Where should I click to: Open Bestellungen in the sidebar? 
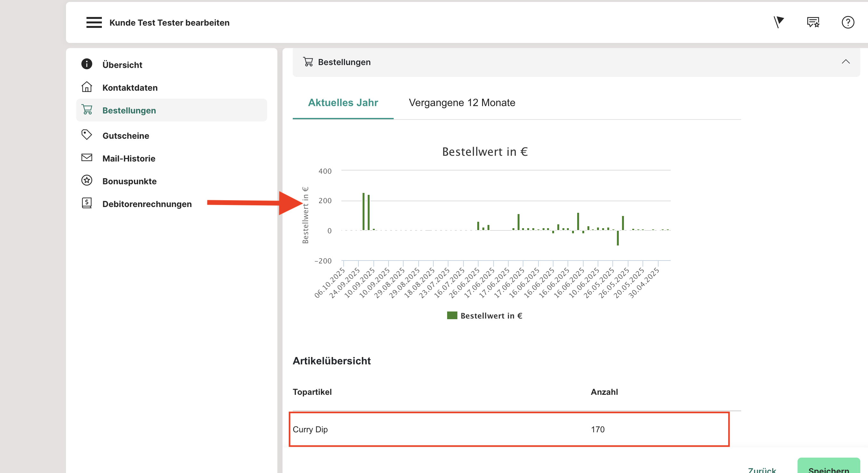click(129, 110)
